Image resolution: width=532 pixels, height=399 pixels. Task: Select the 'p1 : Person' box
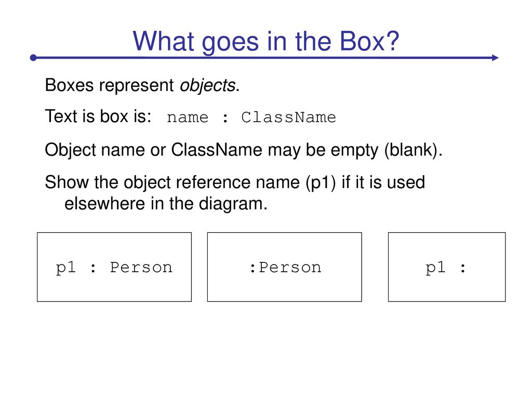point(114,267)
